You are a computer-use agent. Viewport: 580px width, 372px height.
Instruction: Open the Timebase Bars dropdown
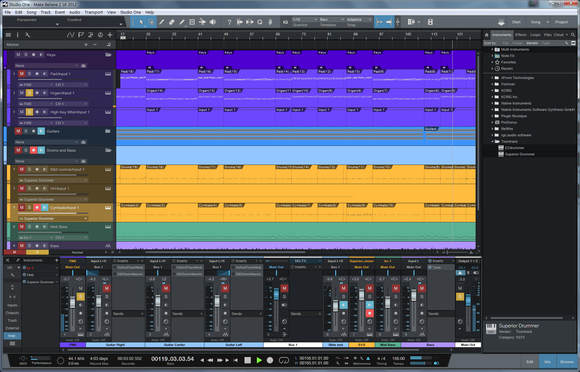pos(332,19)
